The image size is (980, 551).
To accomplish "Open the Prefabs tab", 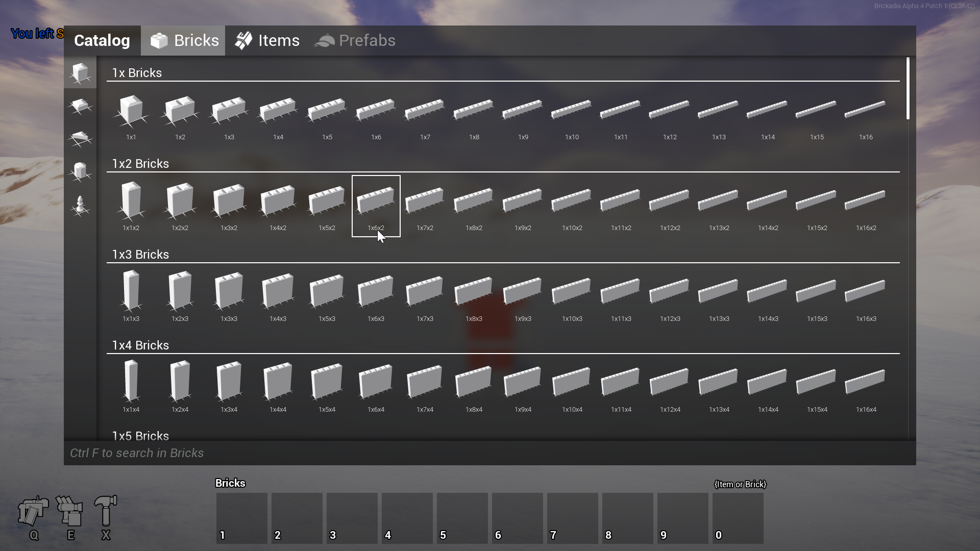I will tap(355, 40).
